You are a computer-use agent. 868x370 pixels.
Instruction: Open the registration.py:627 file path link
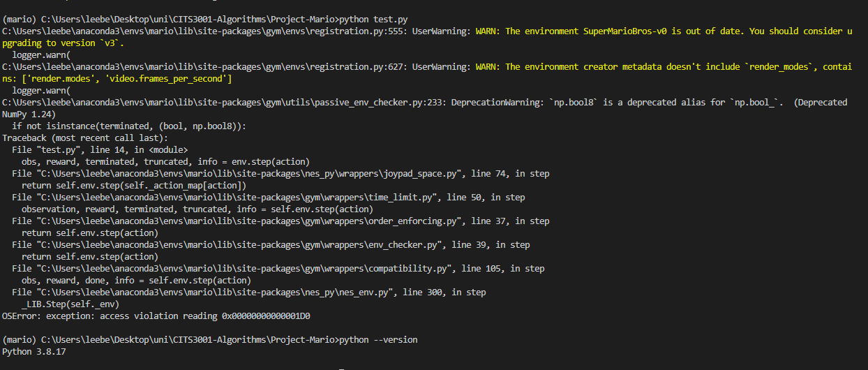pos(204,67)
